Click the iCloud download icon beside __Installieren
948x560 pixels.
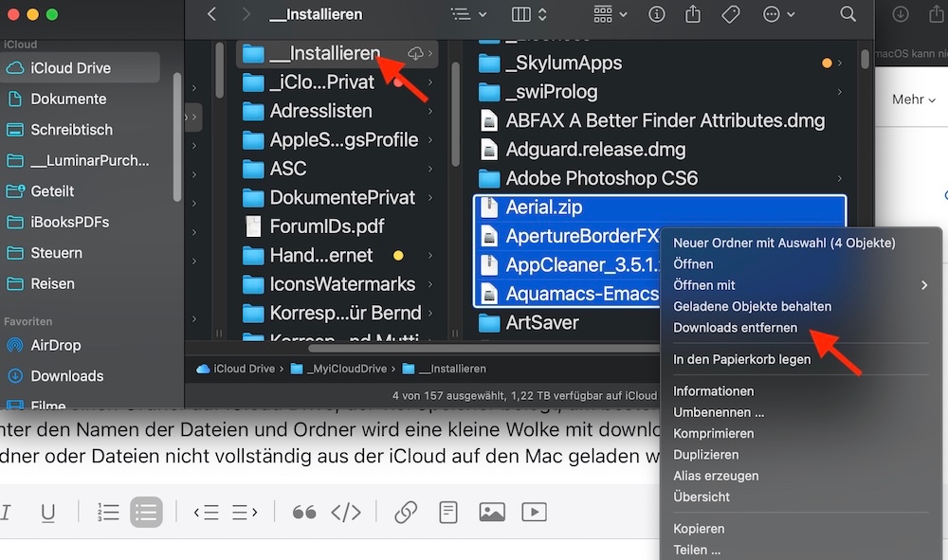(x=416, y=53)
